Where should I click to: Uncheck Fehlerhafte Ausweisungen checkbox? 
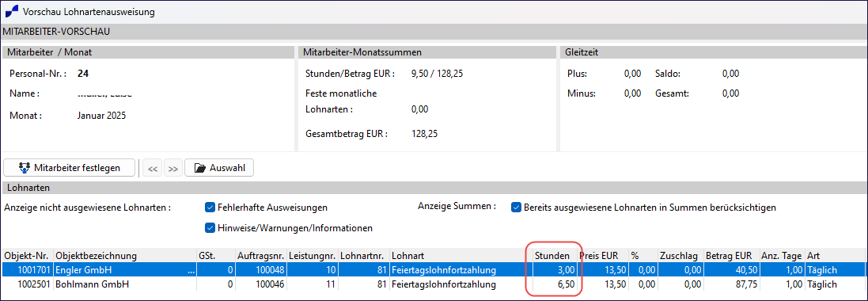pyautogui.click(x=210, y=208)
